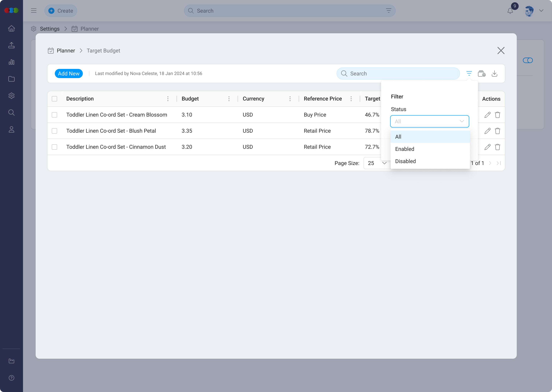
Task: Go to Planner in the dialog breadcrumb
Action: (66, 51)
